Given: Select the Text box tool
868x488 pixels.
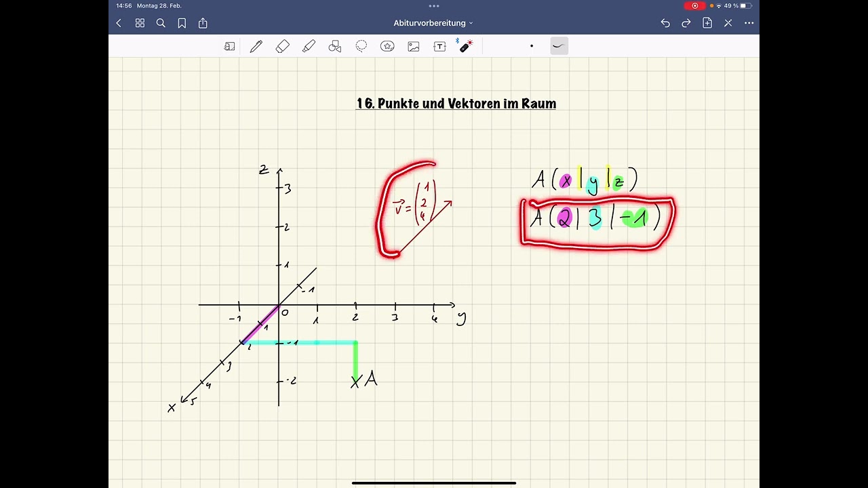Looking at the screenshot, I should click(x=440, y=46).
